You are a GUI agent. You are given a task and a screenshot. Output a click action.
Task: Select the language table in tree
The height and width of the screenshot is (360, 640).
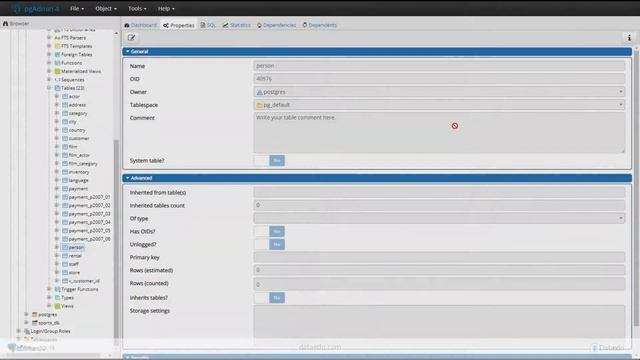click(x=78, y=180)
